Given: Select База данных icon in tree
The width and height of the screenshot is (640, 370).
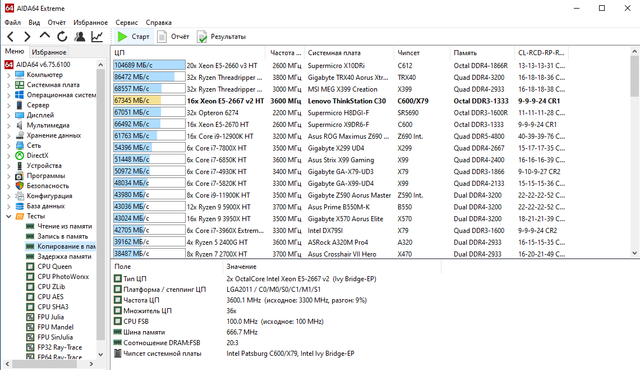Looking at the screenshot, I should 20,206.
